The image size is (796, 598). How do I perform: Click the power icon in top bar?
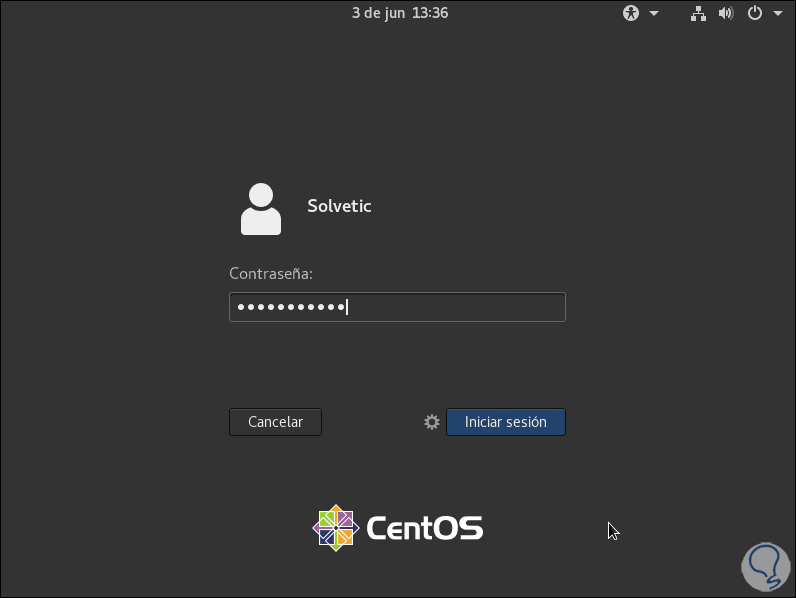755,13
